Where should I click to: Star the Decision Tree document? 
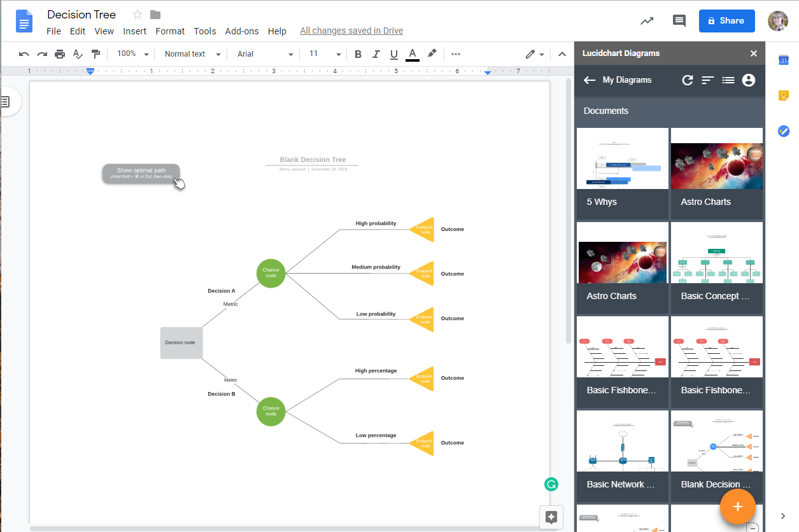coord(138,15)
